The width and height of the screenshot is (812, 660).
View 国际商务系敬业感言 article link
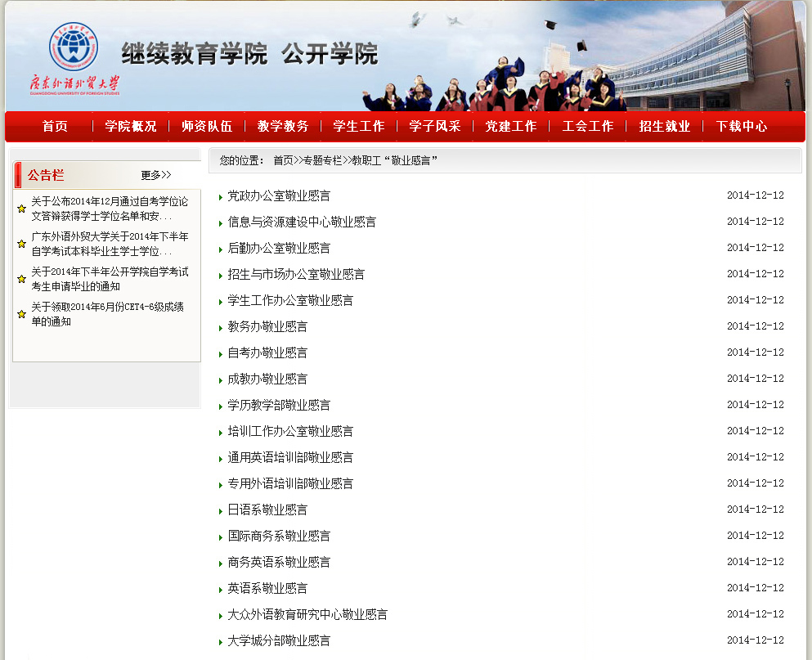pos(279,536)
